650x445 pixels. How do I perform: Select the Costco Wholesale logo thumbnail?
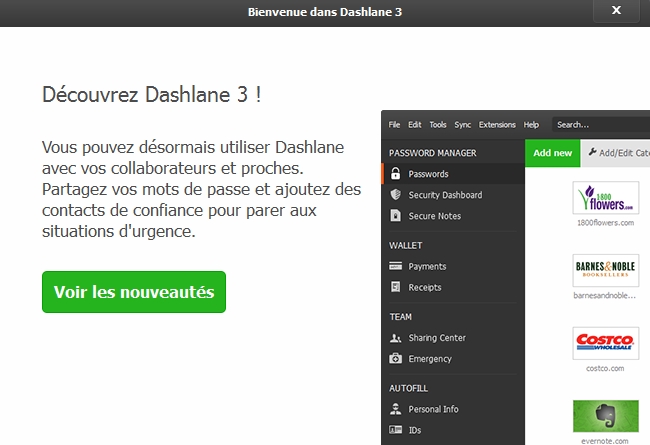point(606,343)
